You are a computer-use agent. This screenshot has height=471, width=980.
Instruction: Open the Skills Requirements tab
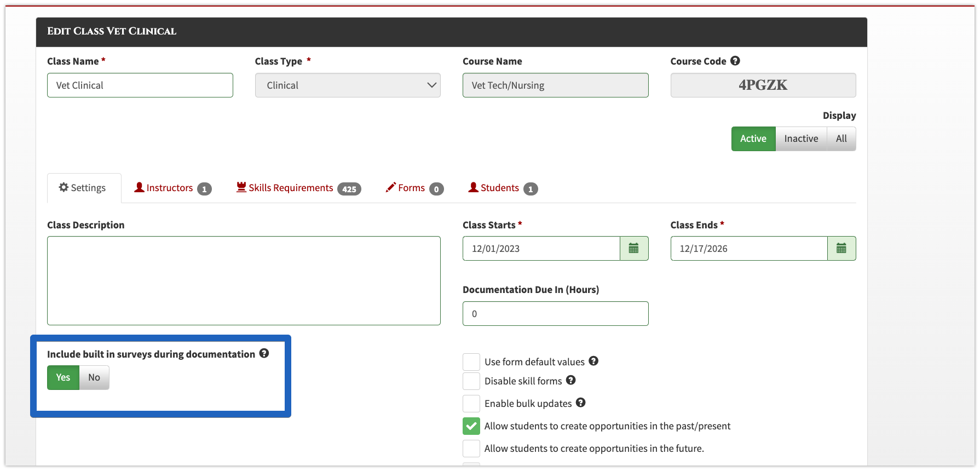point(298,188)
